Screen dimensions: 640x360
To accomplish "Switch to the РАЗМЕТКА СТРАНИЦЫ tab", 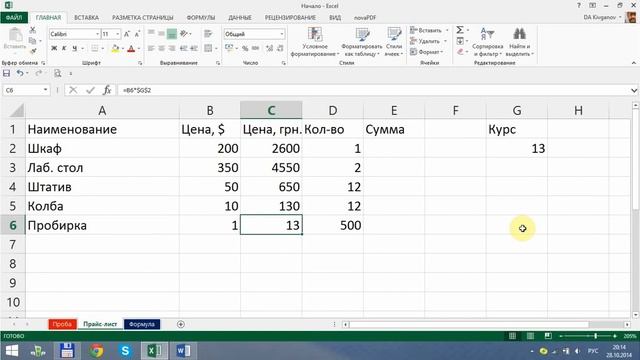I will 142,18.
